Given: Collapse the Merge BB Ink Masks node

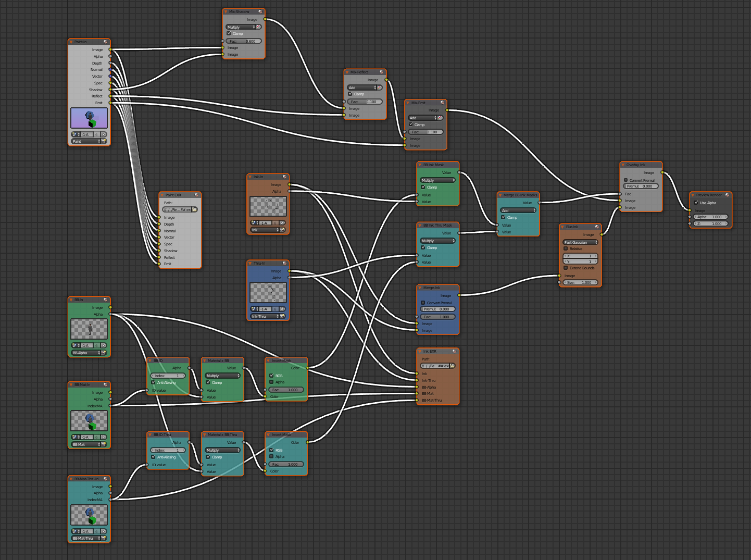Looking at the screenshot, I should point(500,195).
